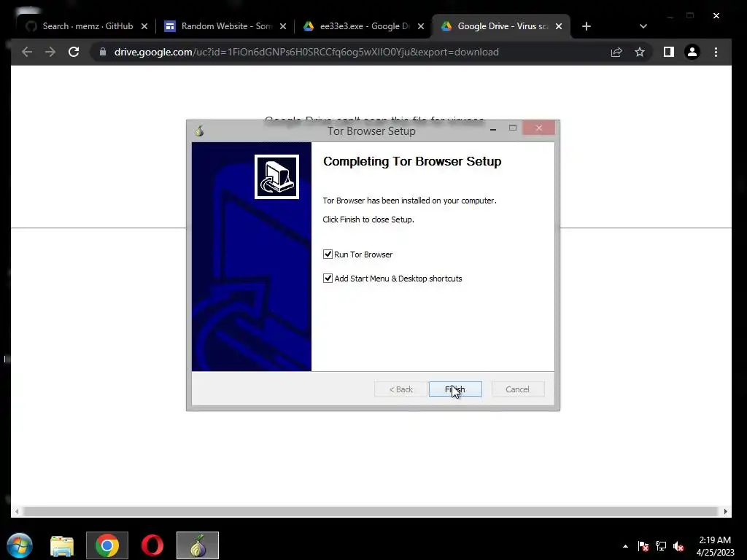Close the Chrome window
This screenshot has width=747, height=560.
716,16
